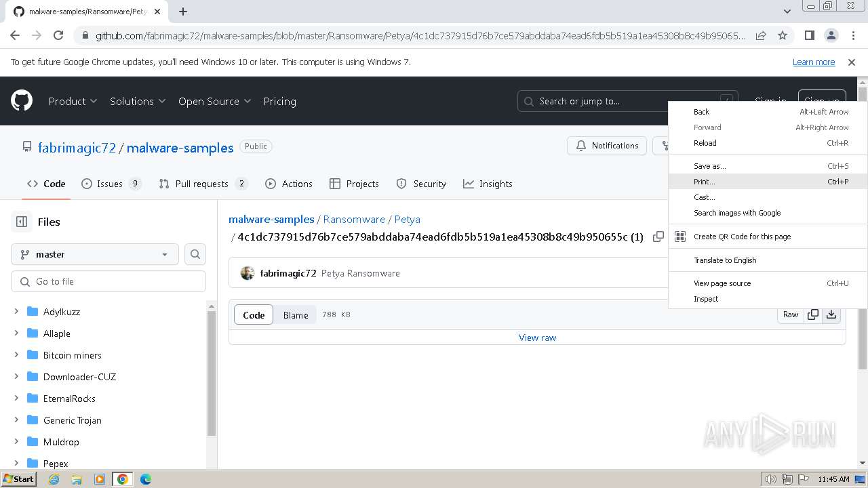Open Pricing page link
The image size is (868, 488).
[279, 101]
